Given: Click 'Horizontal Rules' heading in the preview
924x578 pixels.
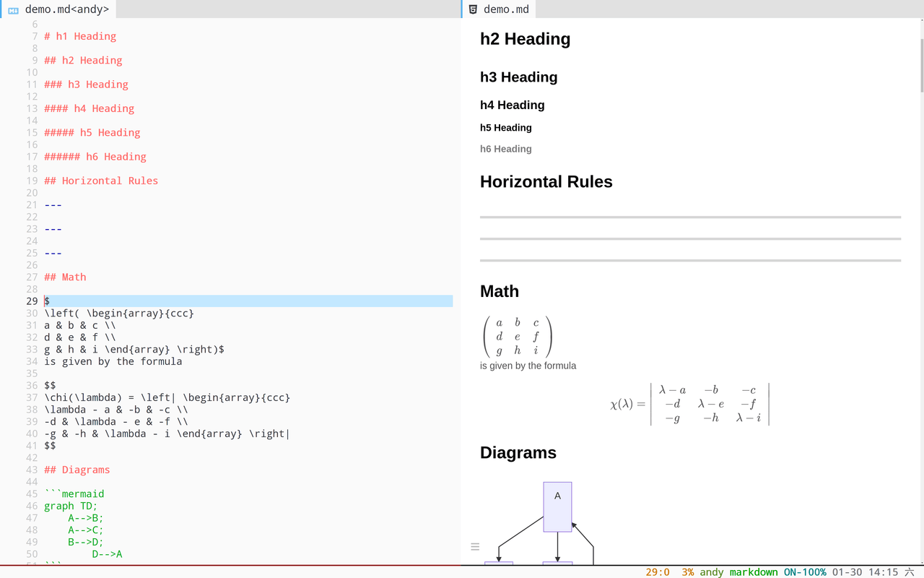Looking at the screenshot, I should [546, 182].
